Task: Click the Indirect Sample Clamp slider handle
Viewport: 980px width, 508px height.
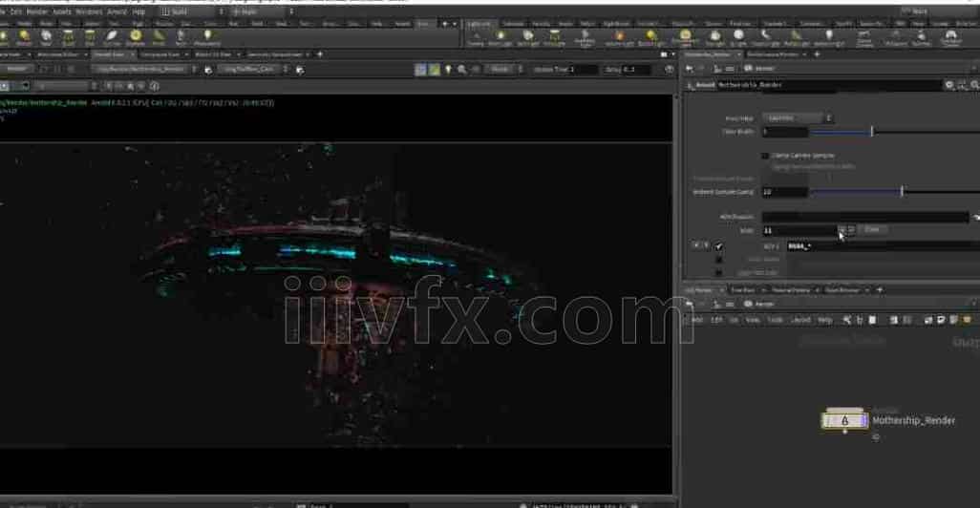Action: [902, 192]
